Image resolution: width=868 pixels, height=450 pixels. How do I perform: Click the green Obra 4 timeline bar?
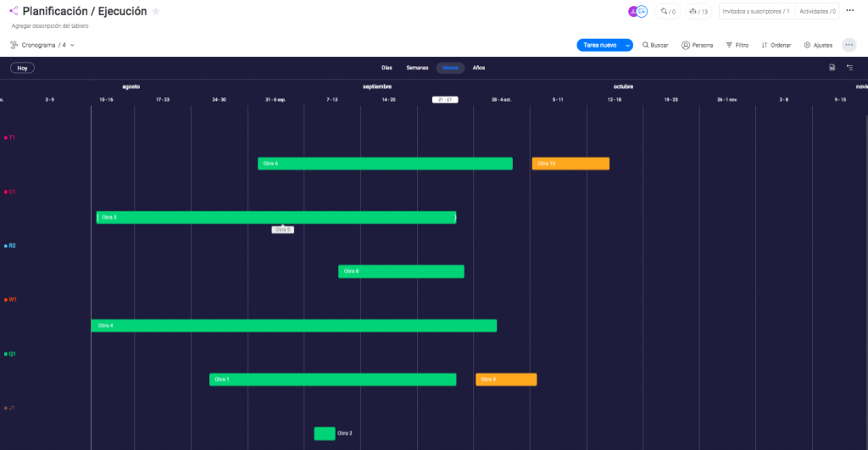[293, 325]
